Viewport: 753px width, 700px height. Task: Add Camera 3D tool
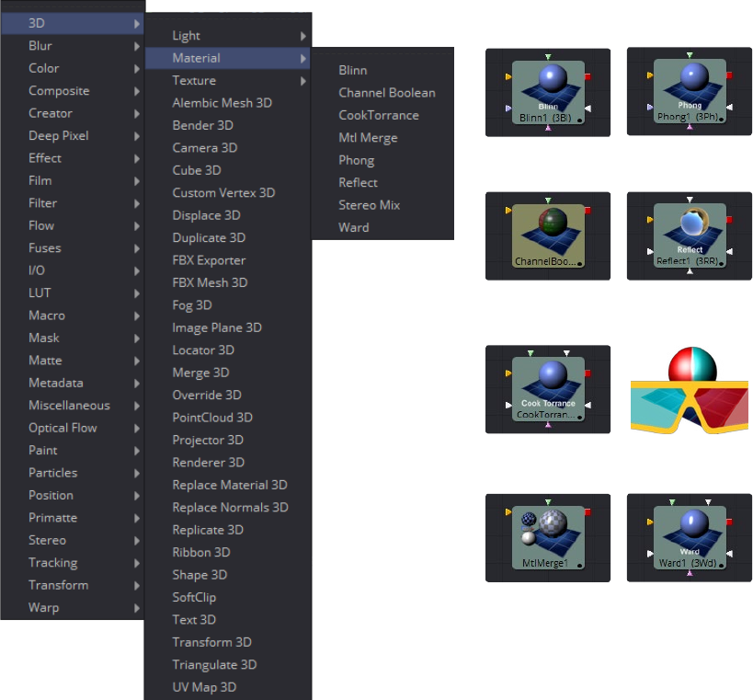click(205, 148)
